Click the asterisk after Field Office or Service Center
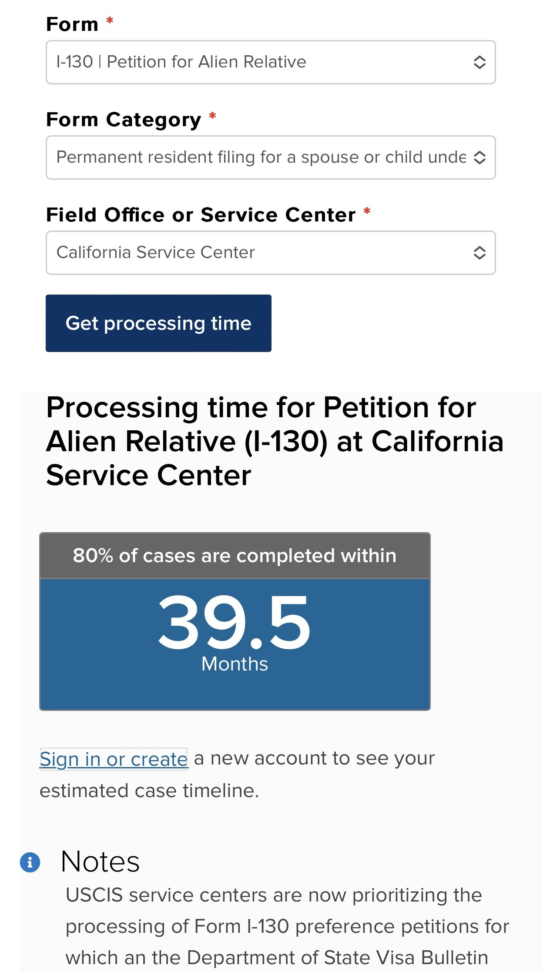The width and height of the screenshot is (560, 972). coord(367,211)
